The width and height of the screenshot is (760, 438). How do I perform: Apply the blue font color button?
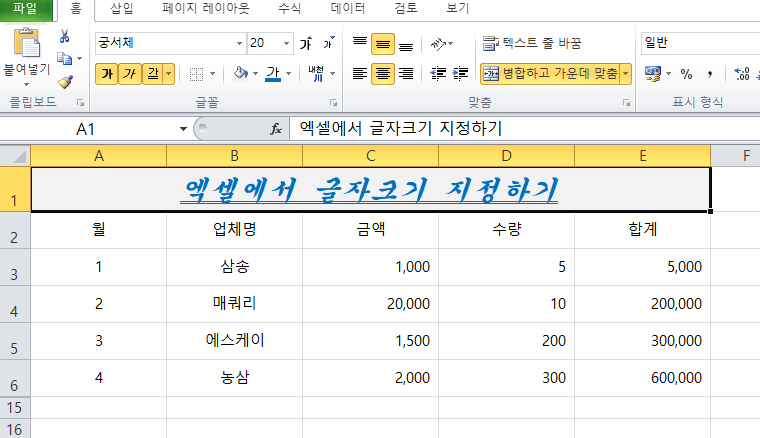pos(273,74)
